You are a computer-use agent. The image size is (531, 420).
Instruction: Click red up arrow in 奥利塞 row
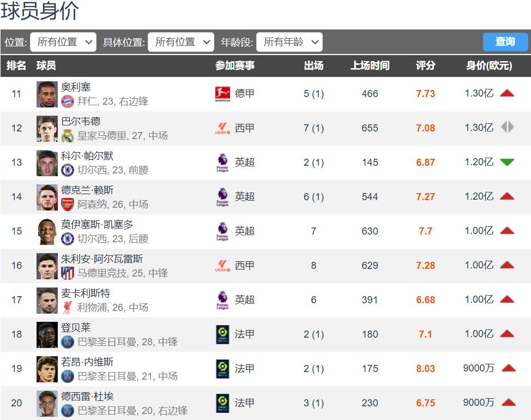click(507, 93)
